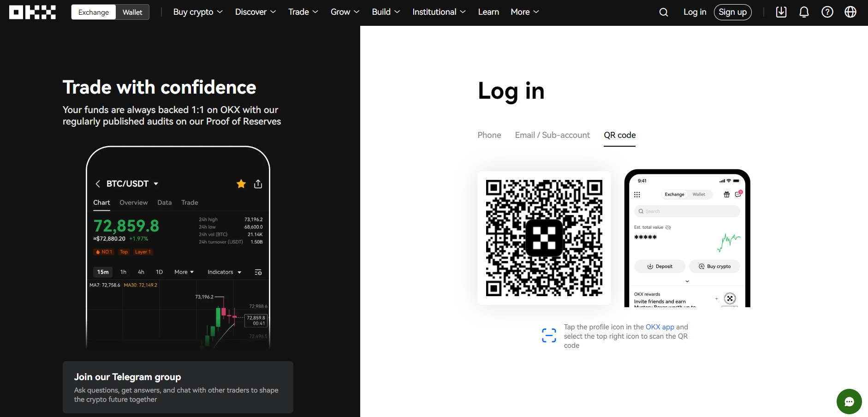Open the Join our Telegram group card
The image size is (868, 417).
coord(178,387)
